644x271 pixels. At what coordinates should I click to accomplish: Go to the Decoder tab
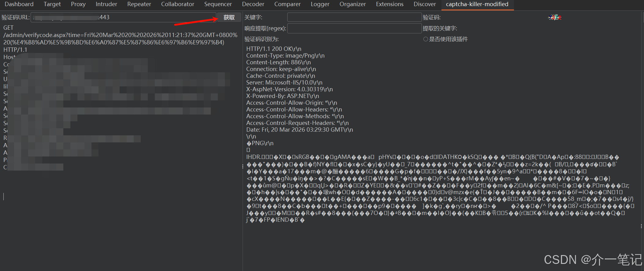pyautogui.click(x=253, y=4)
